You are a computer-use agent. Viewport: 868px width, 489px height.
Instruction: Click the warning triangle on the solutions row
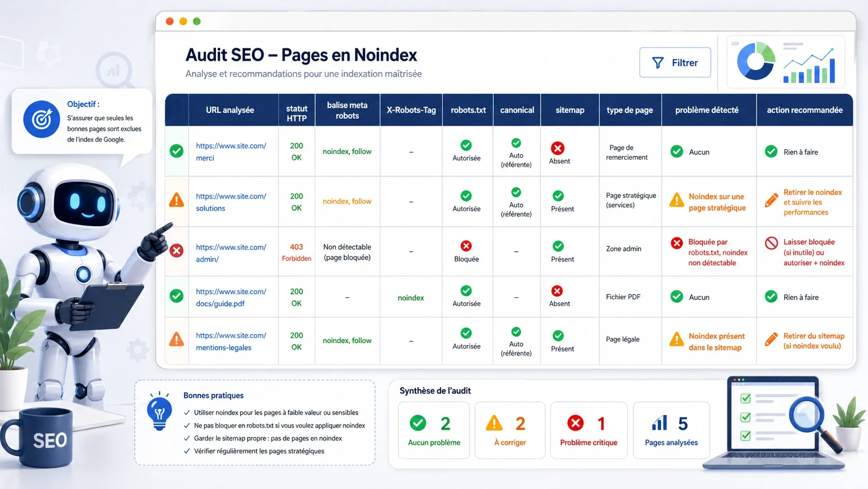click(x=177, y=200)
